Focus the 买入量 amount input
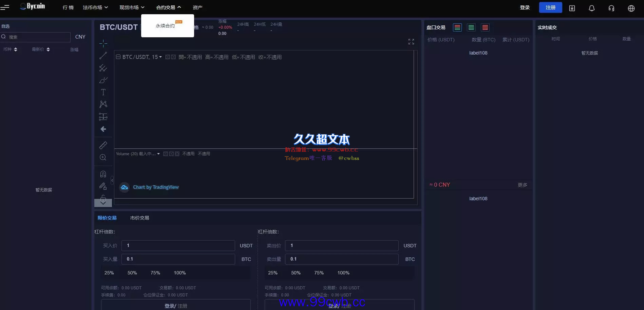Image resolution: width=644 pixels, height=310 pixels. click(178, 259)
